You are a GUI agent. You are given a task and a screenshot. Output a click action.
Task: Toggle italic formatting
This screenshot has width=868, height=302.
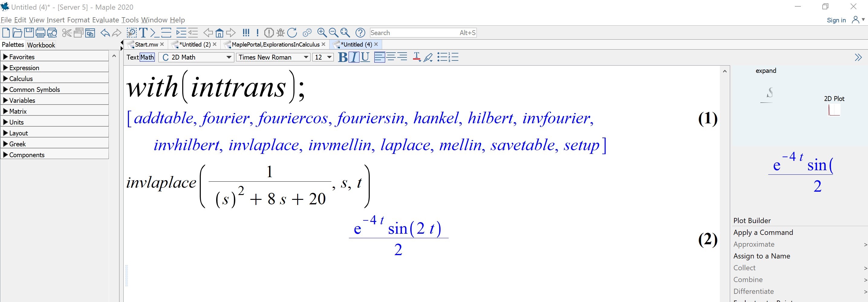(x=353, y=57)
